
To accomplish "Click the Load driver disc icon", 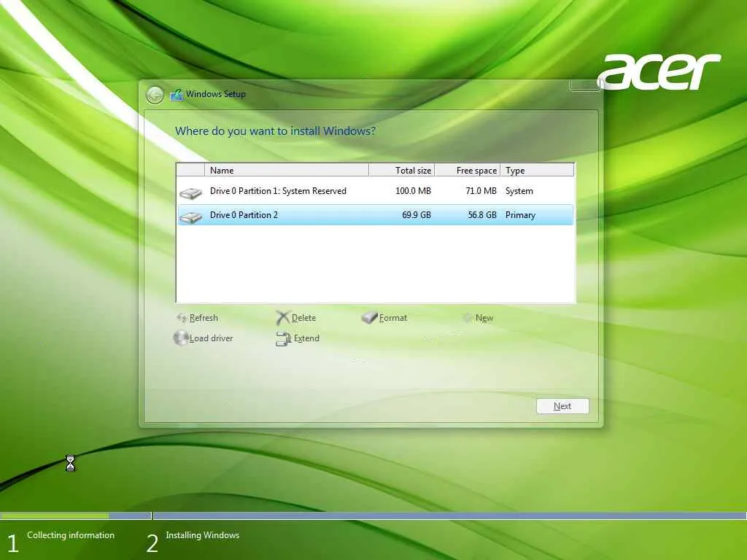I will tap(181, 338).
